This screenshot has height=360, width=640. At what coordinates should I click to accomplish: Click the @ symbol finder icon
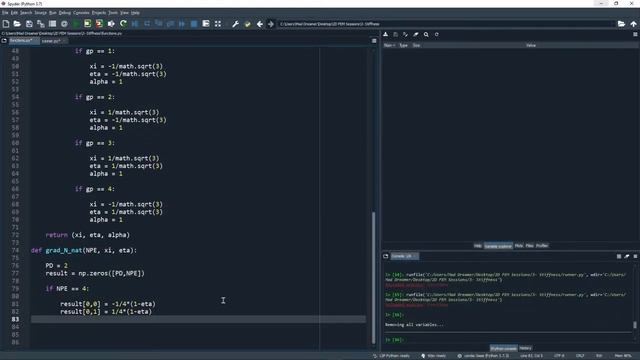click(x=64, y=24)
